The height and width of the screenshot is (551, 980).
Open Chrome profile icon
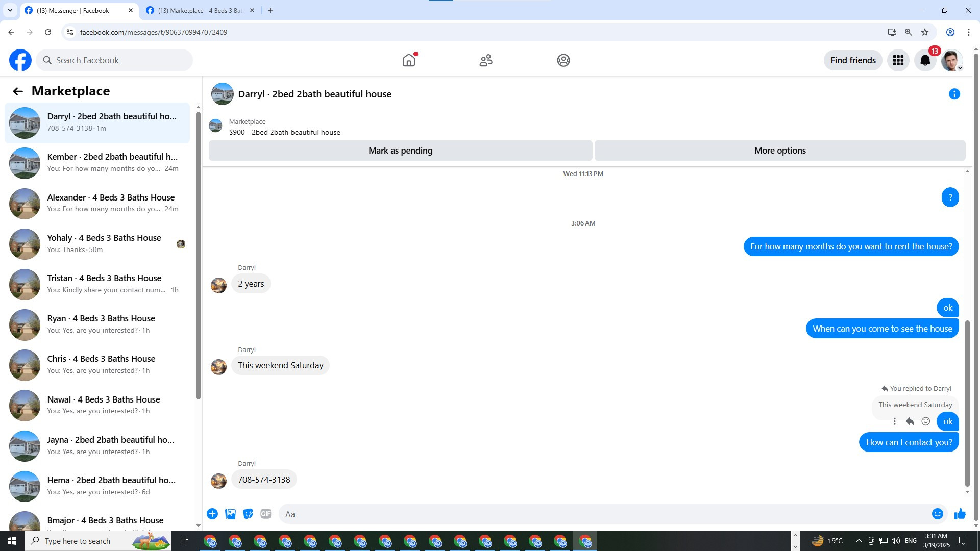[x=950, y=32]
